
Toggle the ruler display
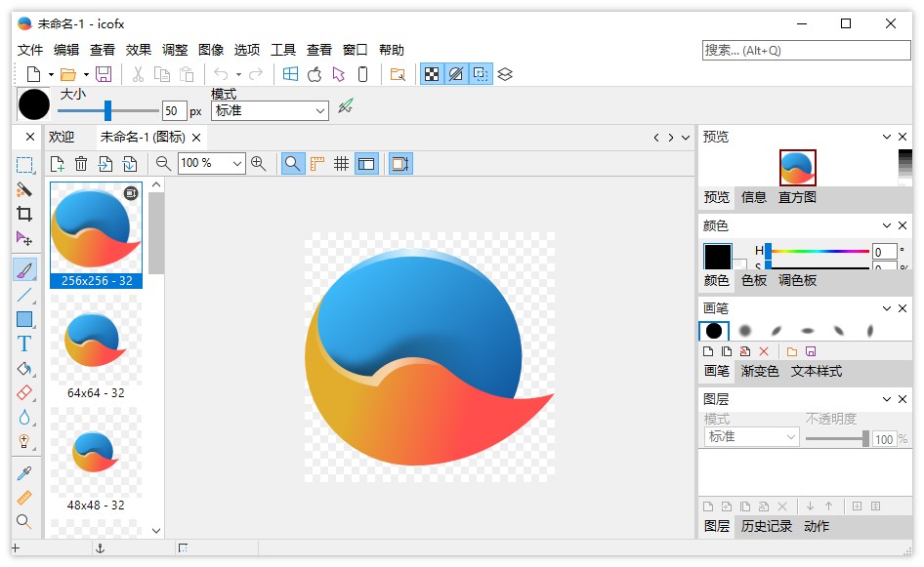(315, 163)
